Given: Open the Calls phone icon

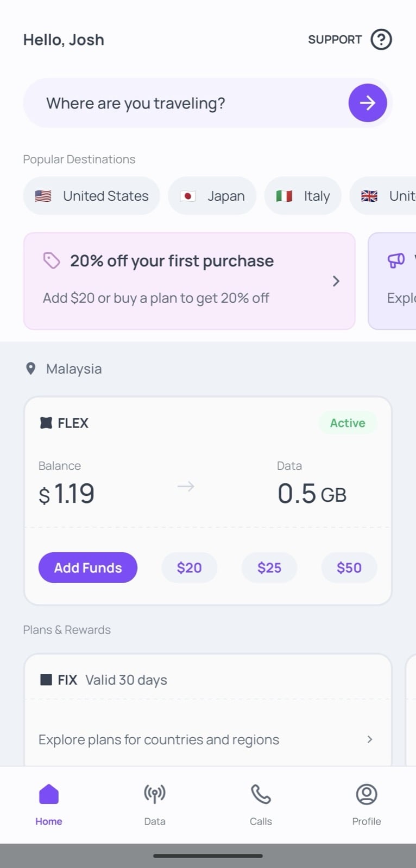Looking at the screenshot, I should 261,794.
